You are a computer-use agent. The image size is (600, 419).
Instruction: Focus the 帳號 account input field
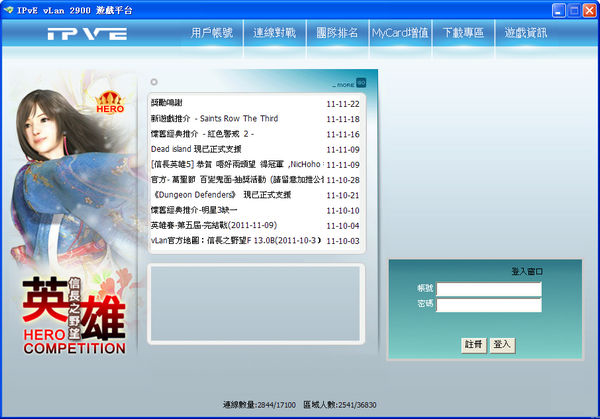pyautogui.click(x=489, y=289)
